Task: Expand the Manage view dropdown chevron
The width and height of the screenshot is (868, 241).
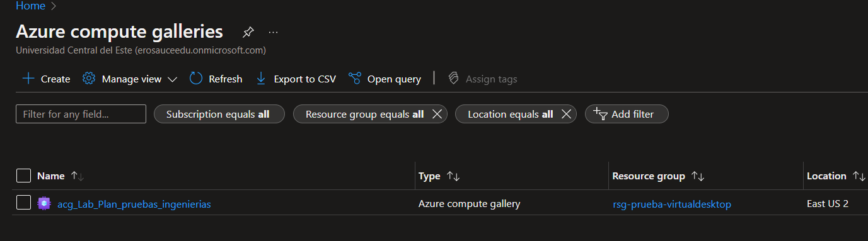Action: pyautogui.click(x=172, y=79)
